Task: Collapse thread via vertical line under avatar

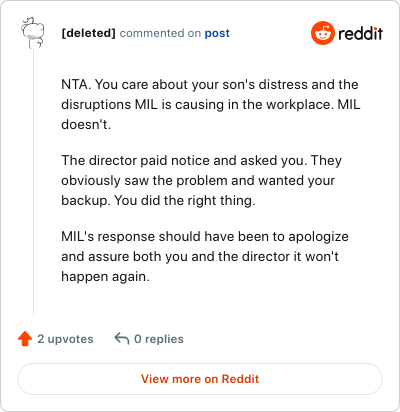Action: click(33, 182)
